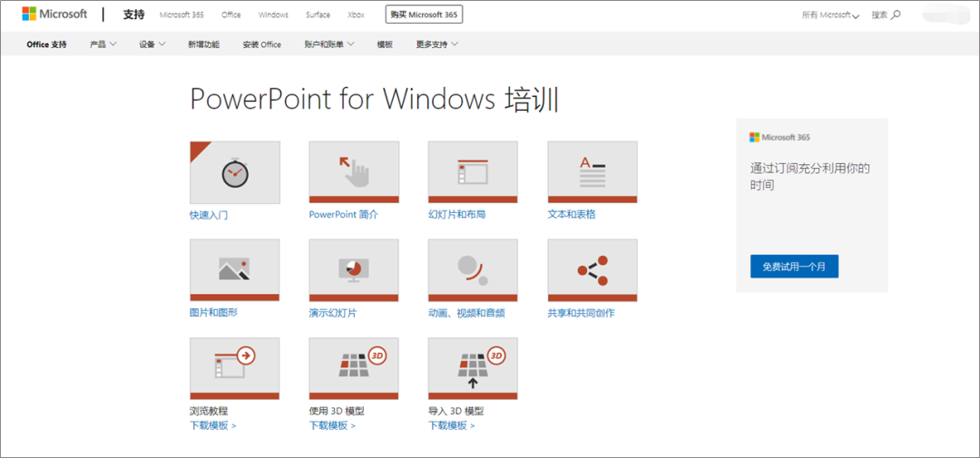Open the 浏览教程 arrow tile icon
Image resolution: width=980 pixels, height=458 pixels.
[x=235, y=368]
